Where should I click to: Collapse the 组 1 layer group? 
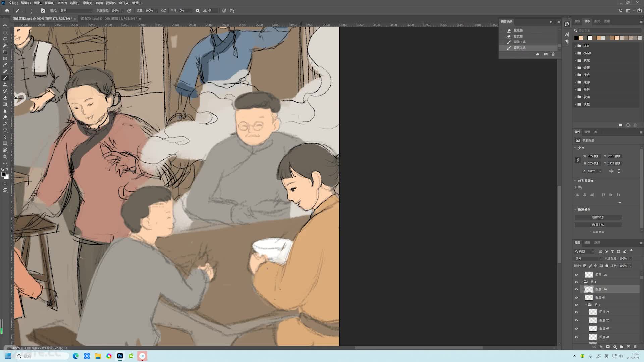click(586, 305)
